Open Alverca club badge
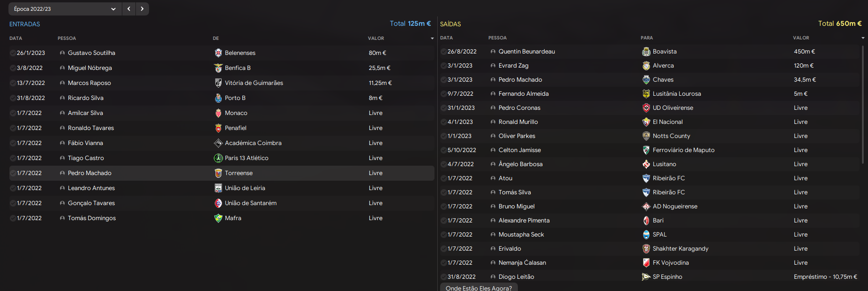 (x=646, y=66)
